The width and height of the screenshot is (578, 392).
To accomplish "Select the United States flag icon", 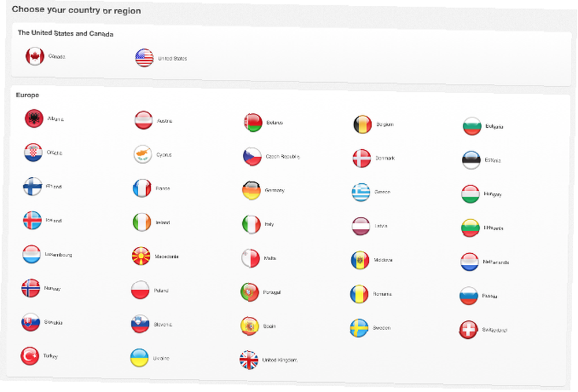I will click(144, 58).
